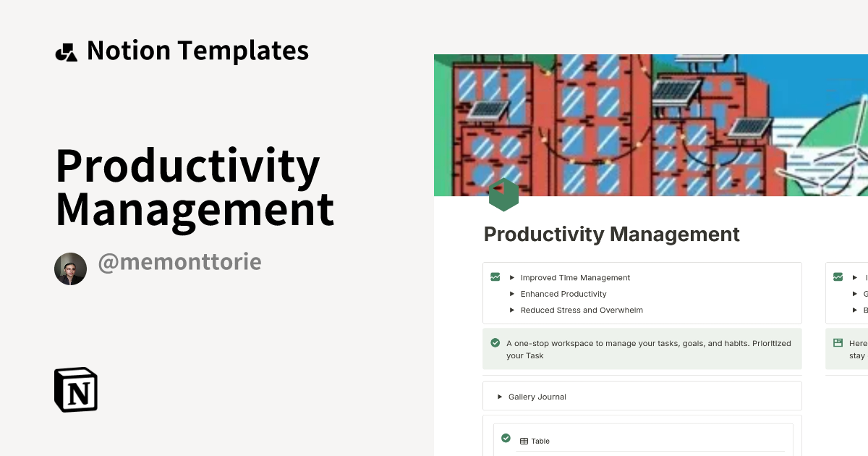Viewport: 868px width, 456px height.
Task: Click the Notion Templates logo icon
Action: (66, 51)
